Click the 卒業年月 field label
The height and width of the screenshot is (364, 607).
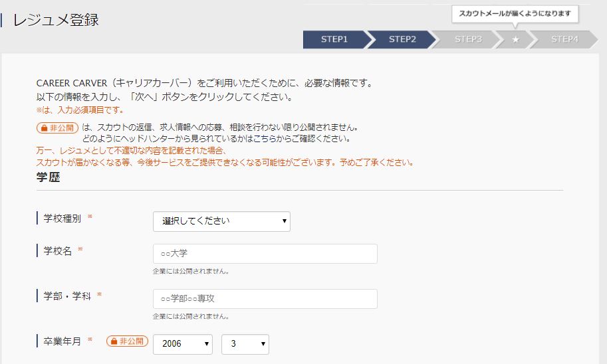(x=62, y=341)
